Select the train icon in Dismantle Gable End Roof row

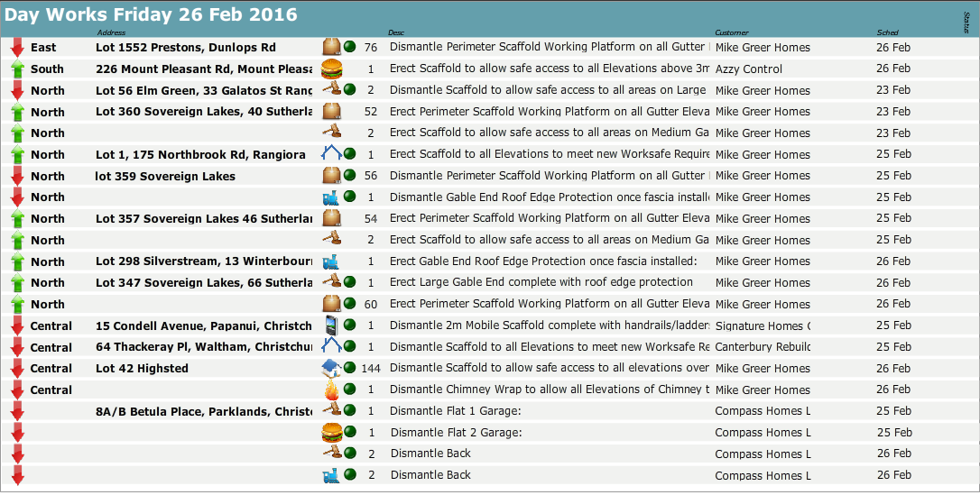point(330,197)
